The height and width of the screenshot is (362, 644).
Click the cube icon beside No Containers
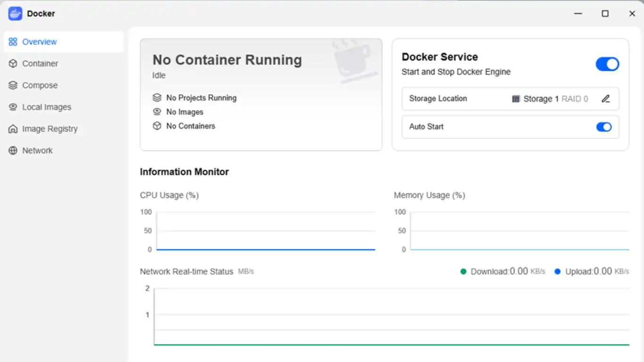click(x=157, y=126)
